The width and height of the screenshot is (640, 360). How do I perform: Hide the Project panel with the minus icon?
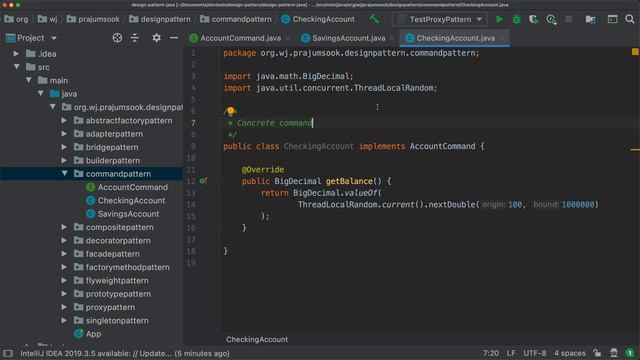pyautogui.click(x=174, y=38)
